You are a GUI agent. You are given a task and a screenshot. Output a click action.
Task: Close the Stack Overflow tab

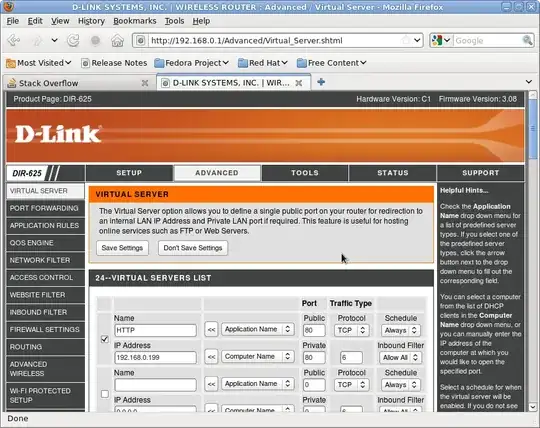(145, 83)
